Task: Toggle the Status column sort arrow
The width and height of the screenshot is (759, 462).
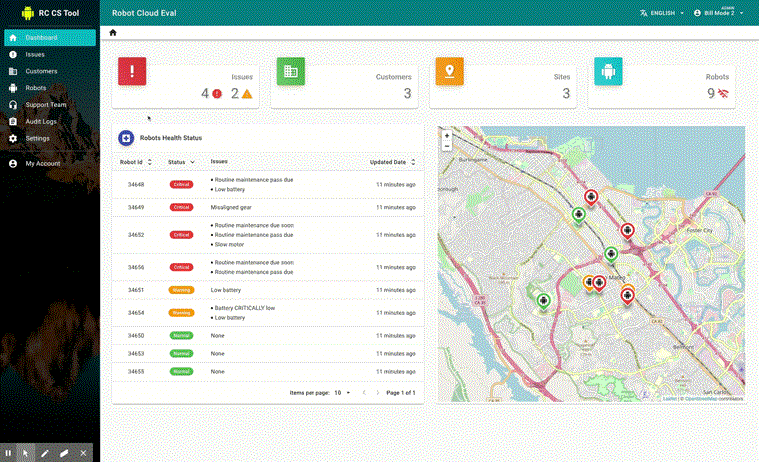Action: click(x=192, y=161)
